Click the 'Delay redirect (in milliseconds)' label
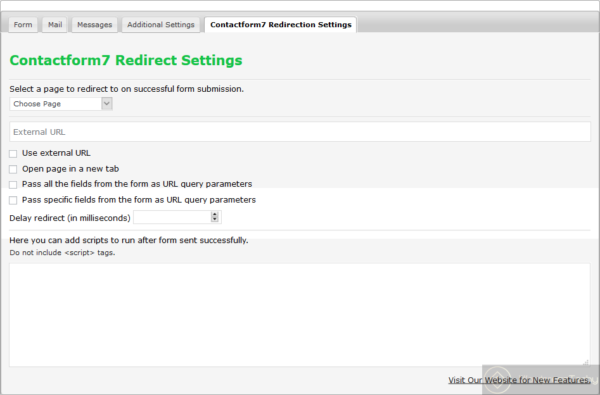 pyautogui.click(x=70, y=218)
